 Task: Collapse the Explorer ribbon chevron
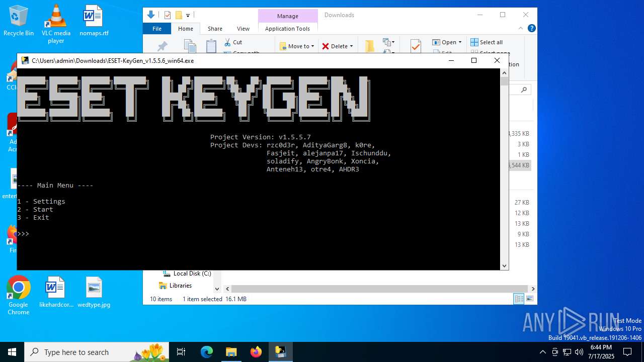click(521, 29)
